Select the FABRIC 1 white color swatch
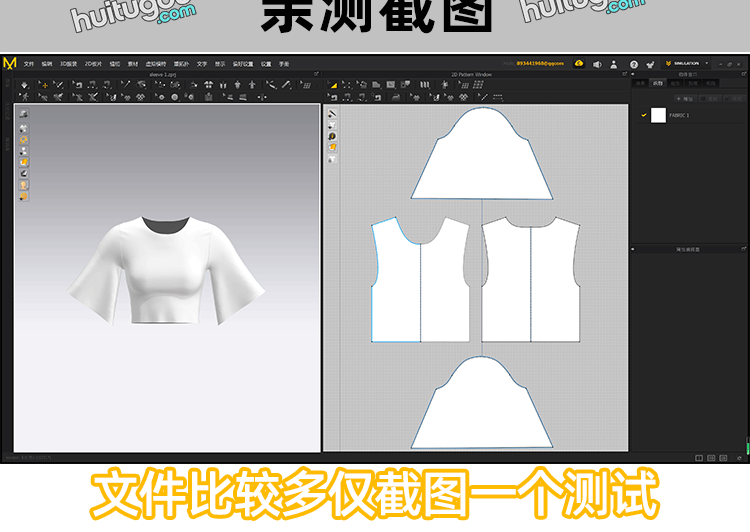Viewport: 750px width, 532px height. [658, 115]
